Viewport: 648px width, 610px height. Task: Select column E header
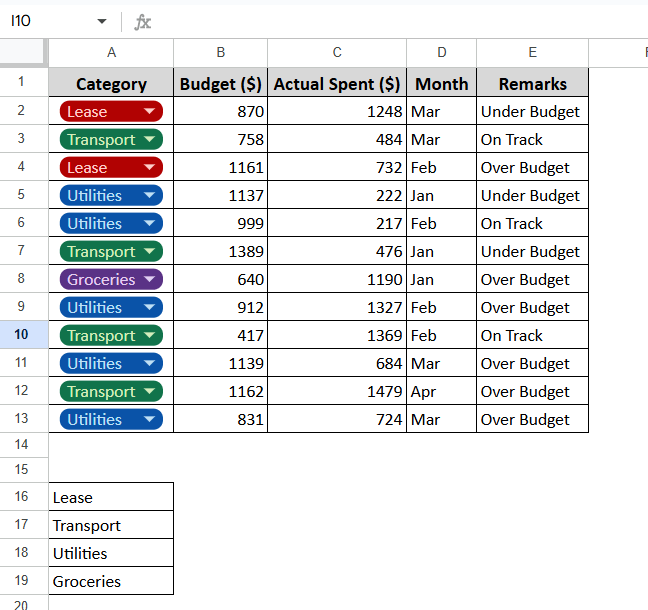533,52
